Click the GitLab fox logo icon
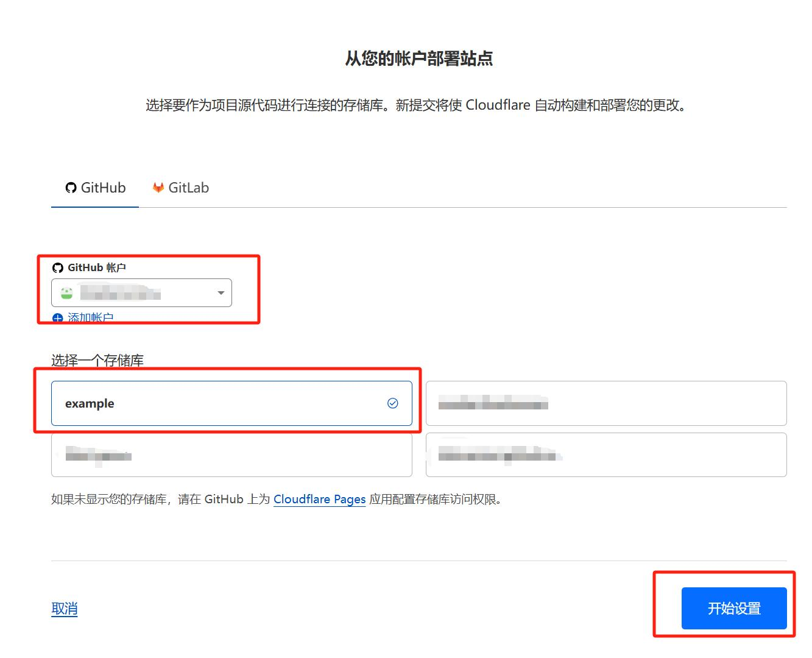The width and height of the screenshot is (812, 658). [158, 188]
